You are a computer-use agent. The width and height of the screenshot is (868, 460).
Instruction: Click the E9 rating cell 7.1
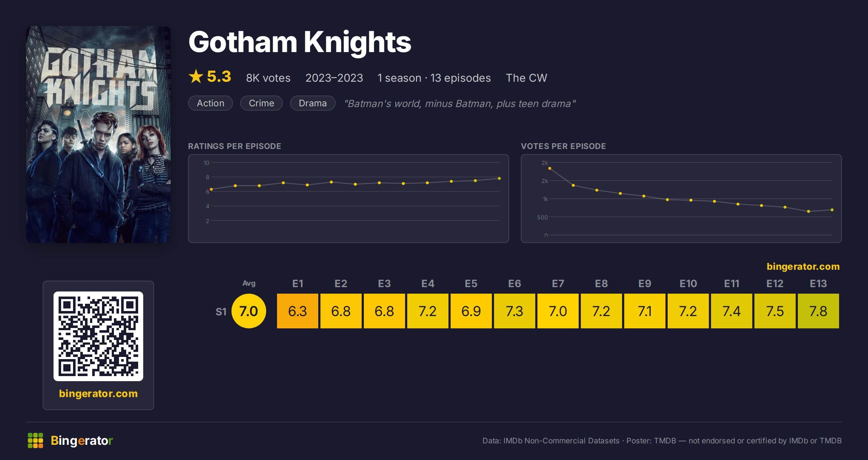[645, 311]
